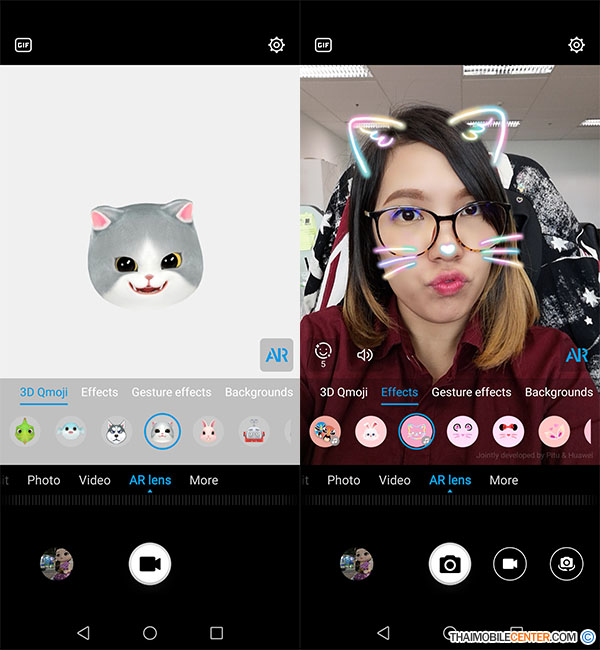Tap the small video record button
Screen dimensions: 600x650
click(x=510, y=564)
